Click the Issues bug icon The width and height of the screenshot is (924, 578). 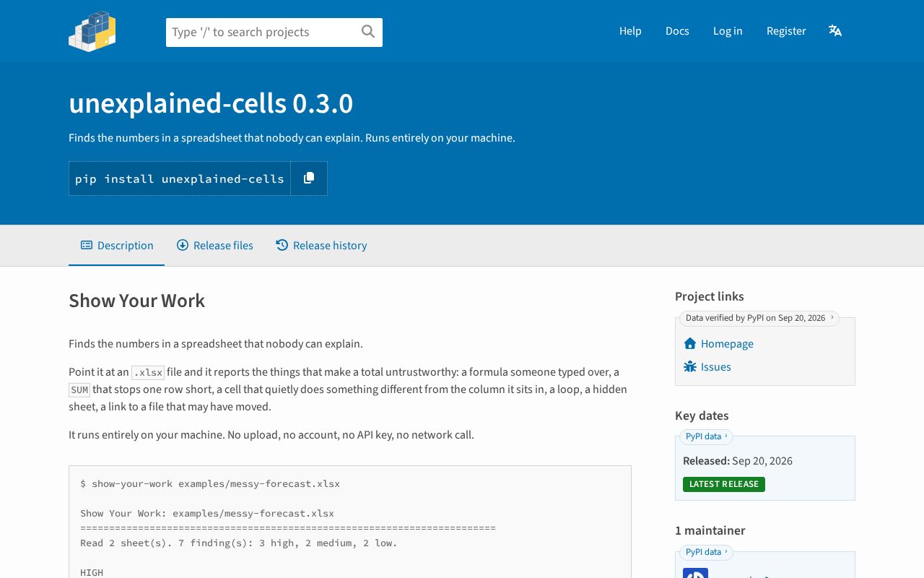(x=690, y=366)
